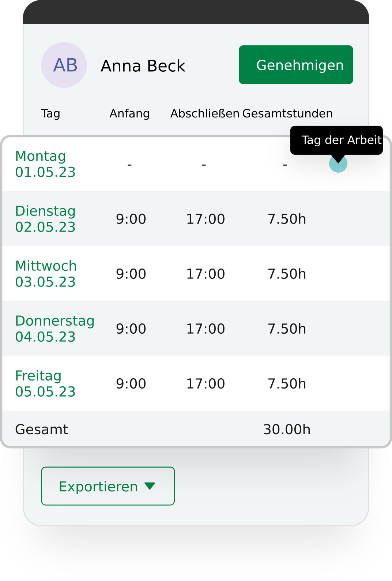Screen dimensions: 392x581
Task: Click the Tag column header
Action: point(50,113)
